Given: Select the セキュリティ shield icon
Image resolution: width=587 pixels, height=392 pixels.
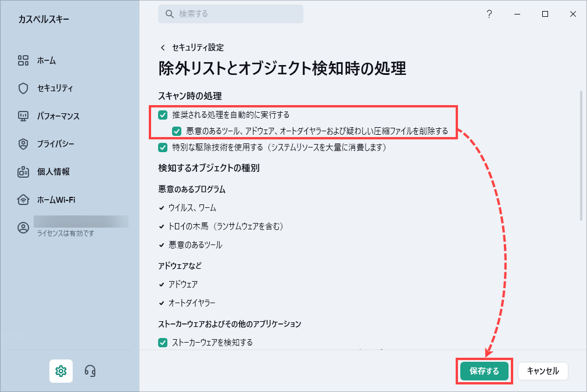Looking at the screenshot, I should pos(23,88).
